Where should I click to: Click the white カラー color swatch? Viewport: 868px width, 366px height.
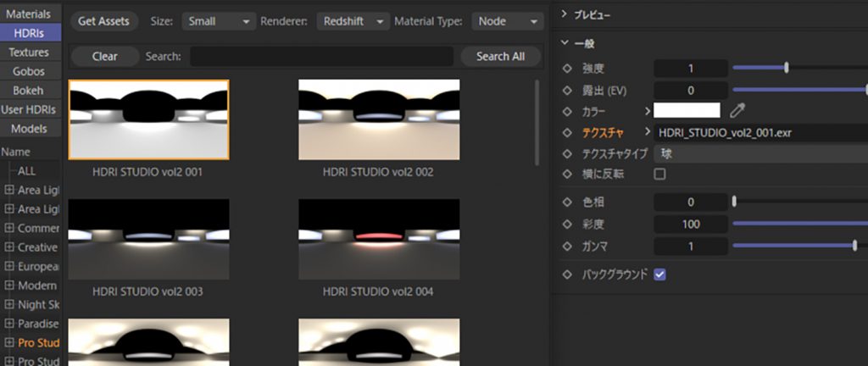[687, 110]
